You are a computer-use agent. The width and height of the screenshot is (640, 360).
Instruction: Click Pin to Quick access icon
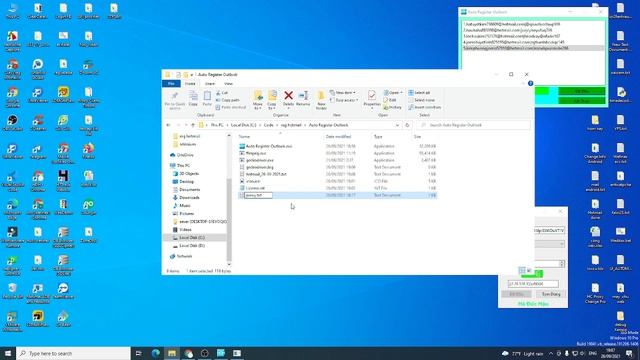click(174, 96)
